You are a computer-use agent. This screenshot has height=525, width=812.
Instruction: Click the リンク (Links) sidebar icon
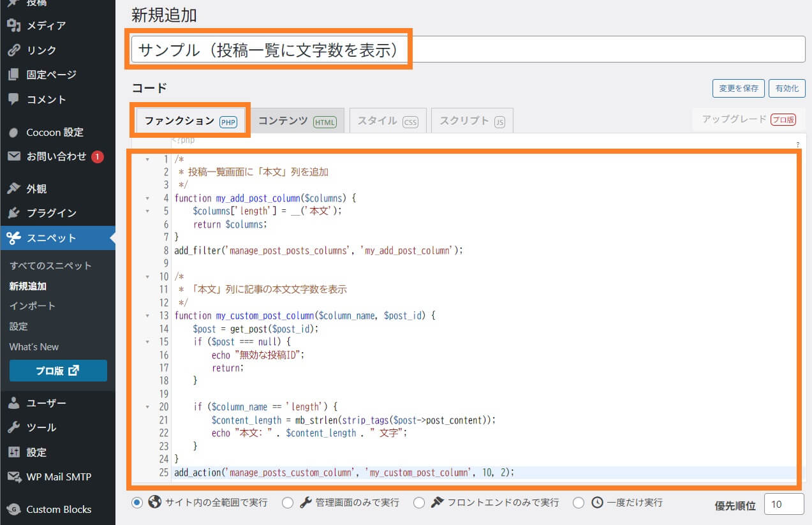(13, 50)
